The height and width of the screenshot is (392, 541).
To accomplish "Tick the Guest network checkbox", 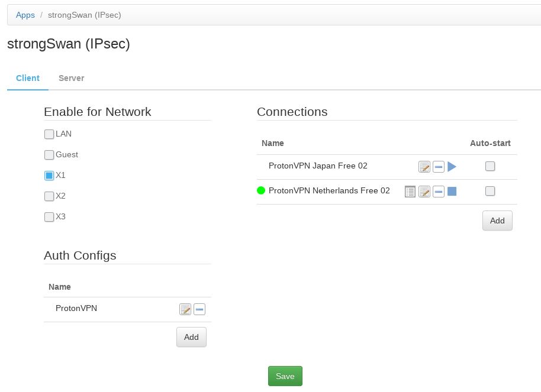I will click(49, 155).
